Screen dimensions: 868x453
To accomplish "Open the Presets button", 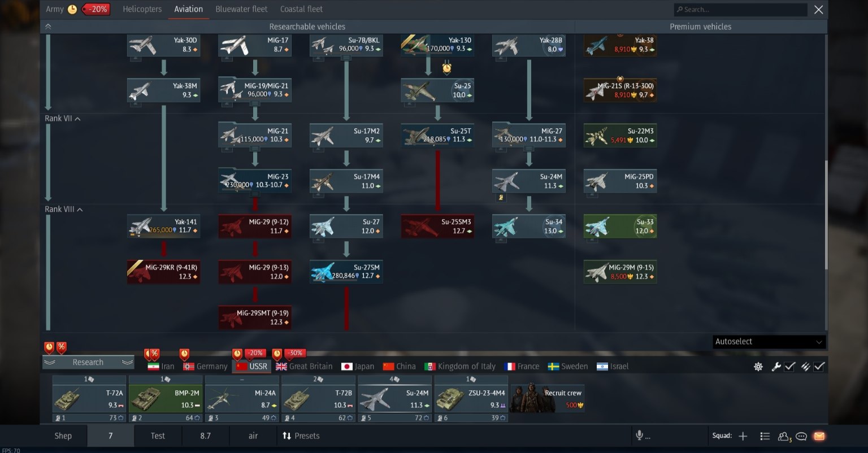I will (x=301, y=436).
